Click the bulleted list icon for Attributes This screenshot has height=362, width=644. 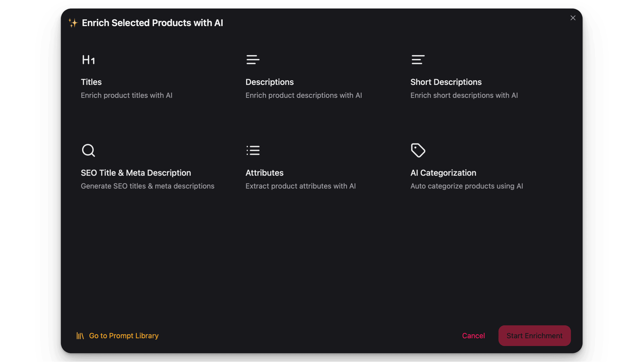[253, 150]
